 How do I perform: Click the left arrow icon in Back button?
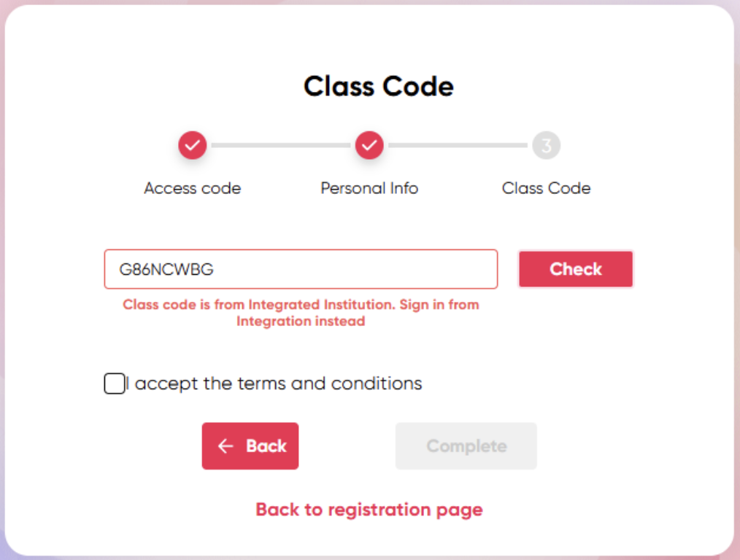pos(226,446)
